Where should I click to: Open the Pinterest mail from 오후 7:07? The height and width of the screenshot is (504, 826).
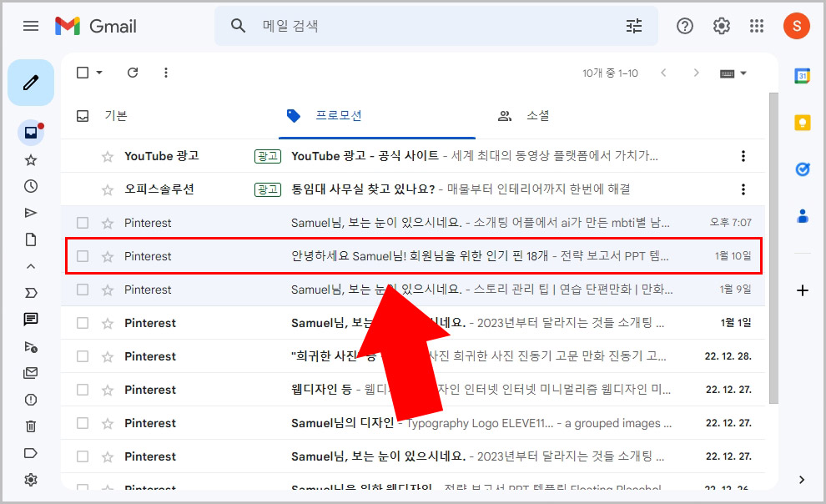coord(413,223)
